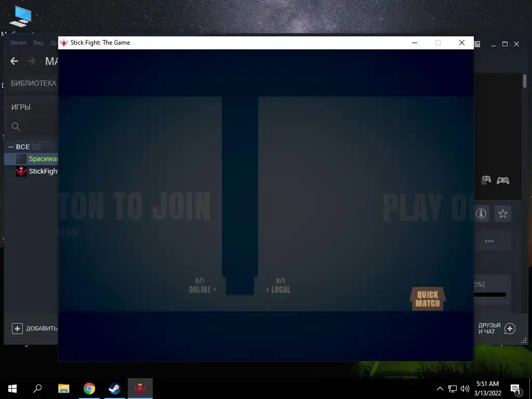
Task: Select Spacewar in the Steam library list
Action: click(31, 159)
